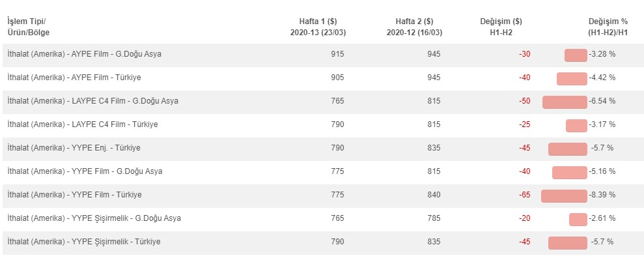Select the Hafta 2 ($) column header
644x260 pixels.
[414, 27]
